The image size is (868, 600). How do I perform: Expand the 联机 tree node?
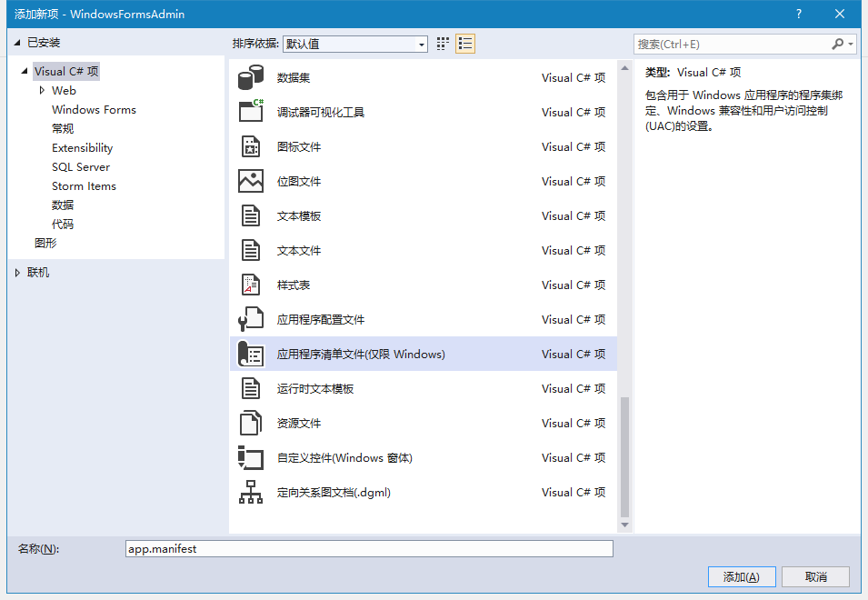pos(18,272)
